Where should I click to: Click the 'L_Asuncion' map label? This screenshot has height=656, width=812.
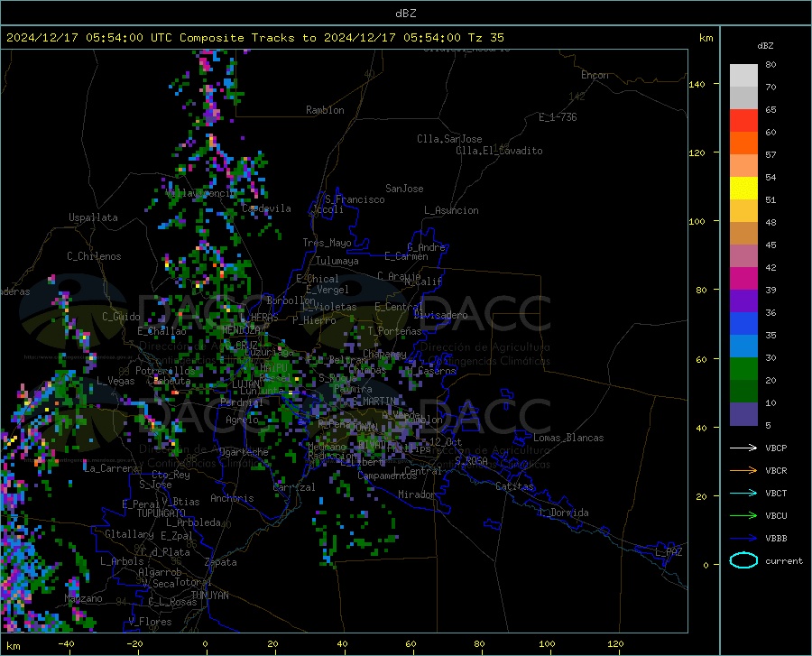click(x=451, y=210)
